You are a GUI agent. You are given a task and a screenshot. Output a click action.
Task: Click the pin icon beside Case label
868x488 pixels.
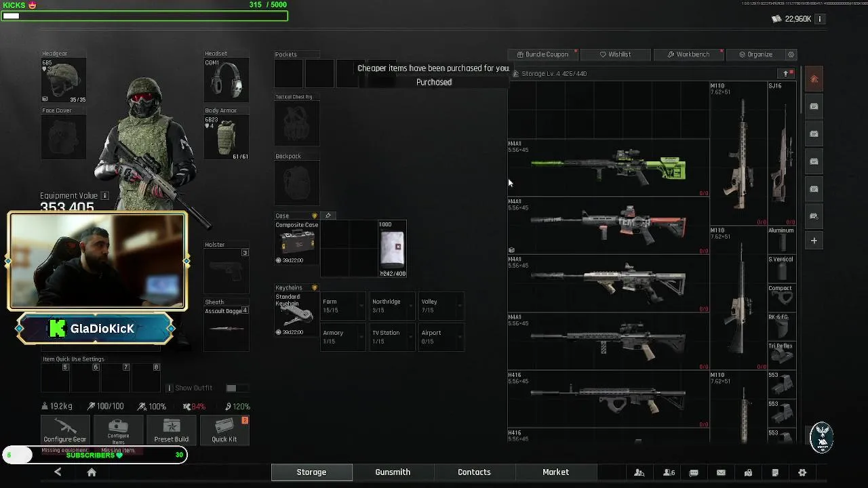tap(328, 216)
